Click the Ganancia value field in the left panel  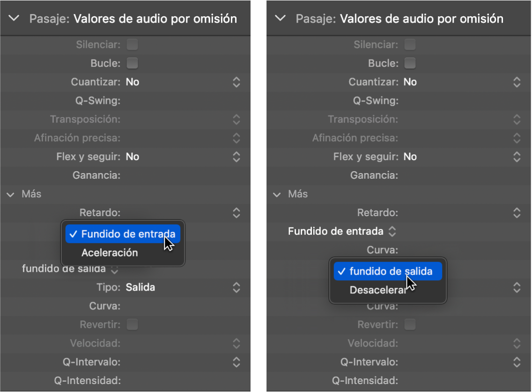point(178,175)
